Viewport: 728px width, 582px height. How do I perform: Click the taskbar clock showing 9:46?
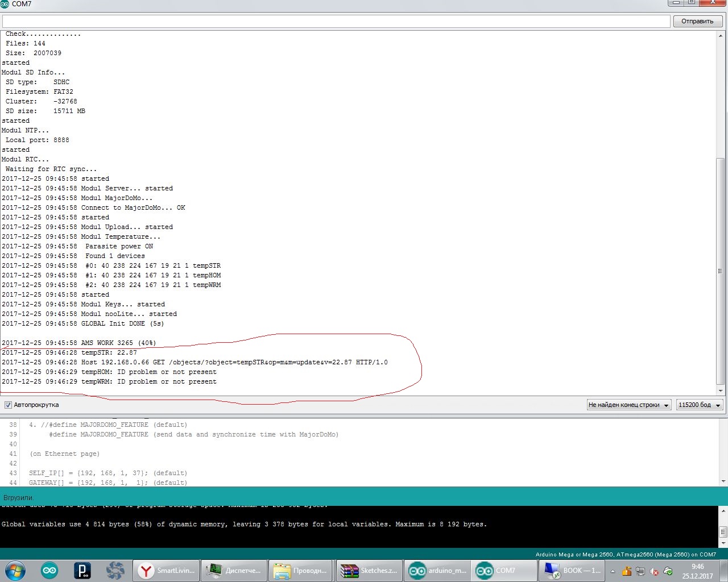click(697, 571)
